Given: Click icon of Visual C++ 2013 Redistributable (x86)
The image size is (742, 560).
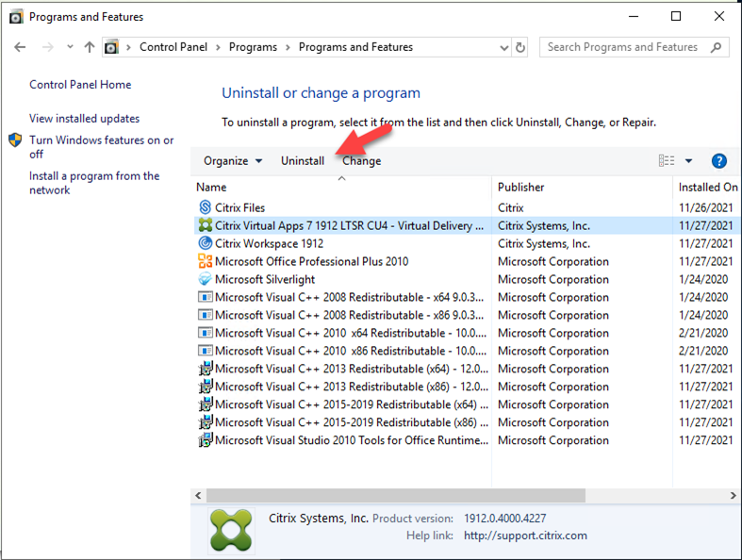Looking at the screenshot, I should (x=205, y=387).
